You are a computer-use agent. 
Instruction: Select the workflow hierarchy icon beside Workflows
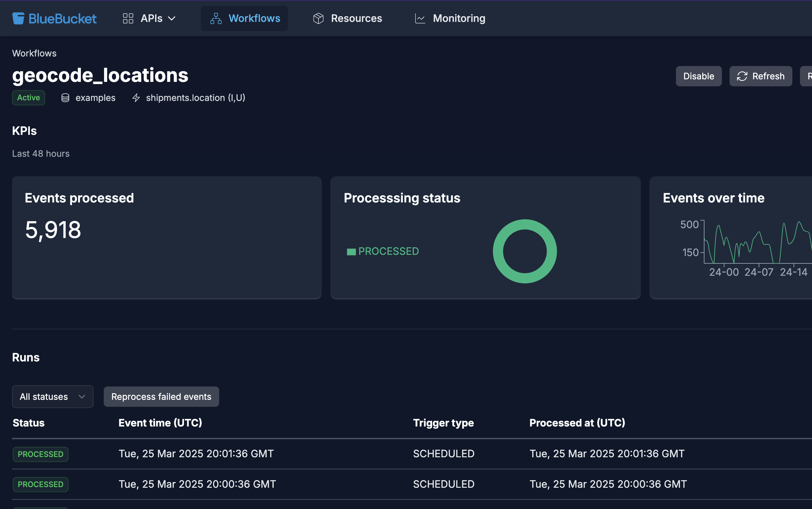(216, 18)
